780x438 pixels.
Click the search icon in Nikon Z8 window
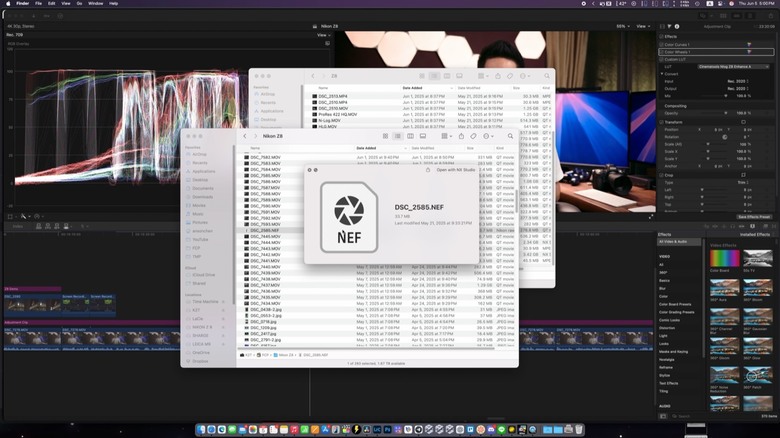pos(510,136)
